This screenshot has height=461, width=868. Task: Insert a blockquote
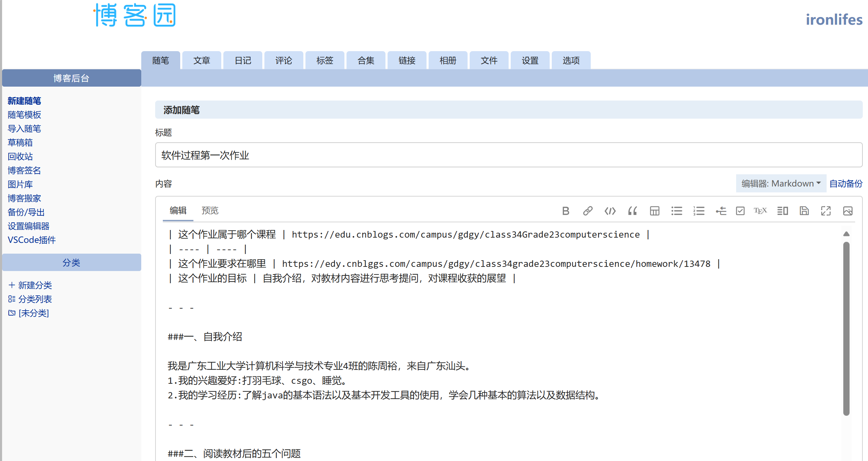pos(632,211)
